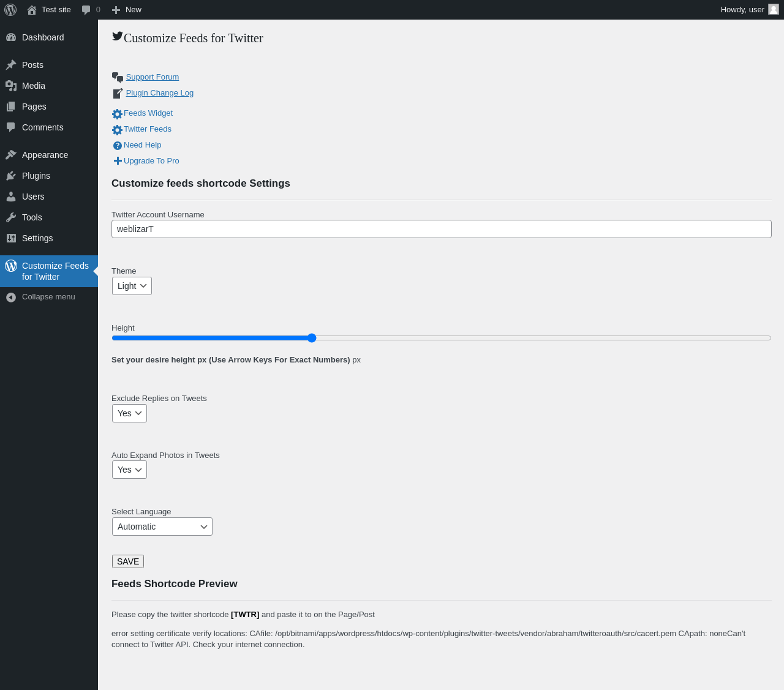Click the Twitter Account Username field
784x690 pixels.
[442, 229]
